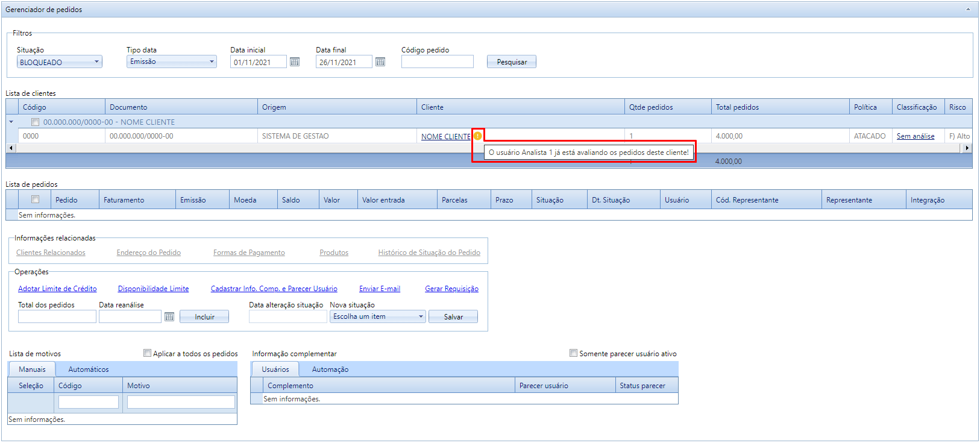Sort clients by Origem column header
980x443 pixels.
click(x=337, y=107)
